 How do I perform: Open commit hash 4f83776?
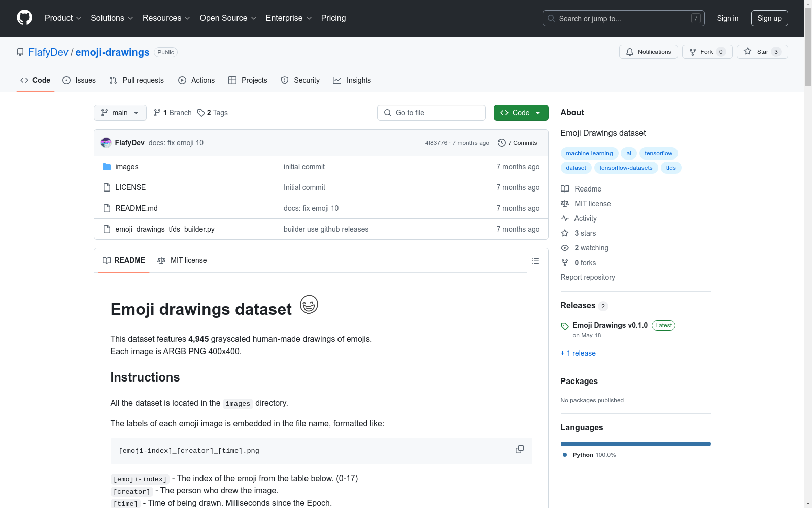click(436, 143)
